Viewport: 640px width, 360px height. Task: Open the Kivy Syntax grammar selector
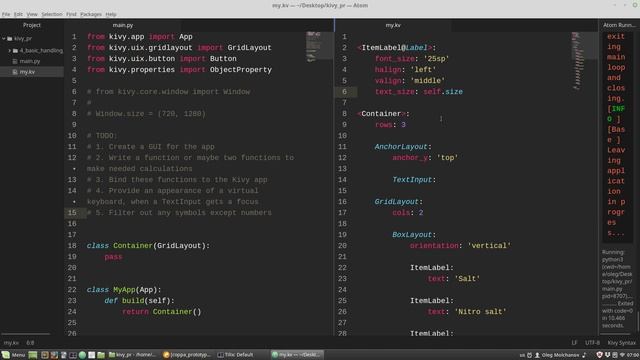point(622,343)
